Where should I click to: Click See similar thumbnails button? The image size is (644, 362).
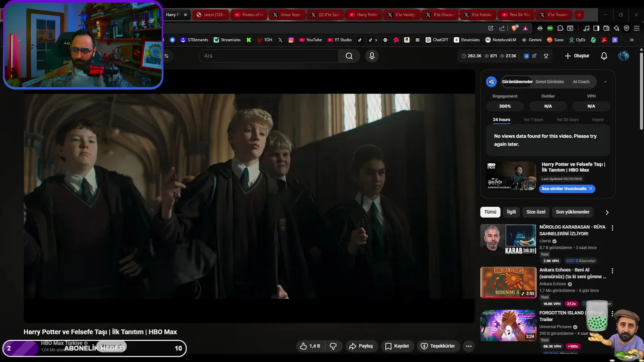point(567,189)
